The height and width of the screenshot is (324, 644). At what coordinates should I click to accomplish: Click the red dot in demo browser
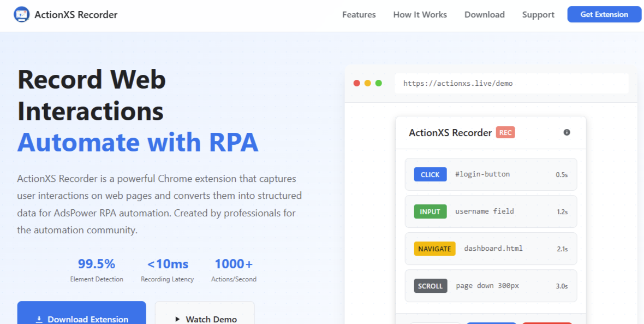click(356, 83)
